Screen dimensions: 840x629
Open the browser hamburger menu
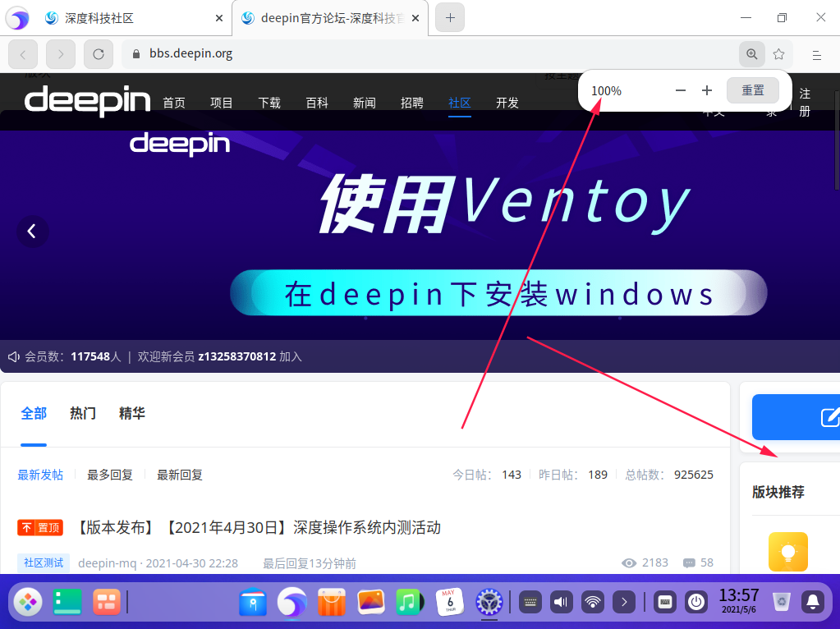(x=816, y=55)
